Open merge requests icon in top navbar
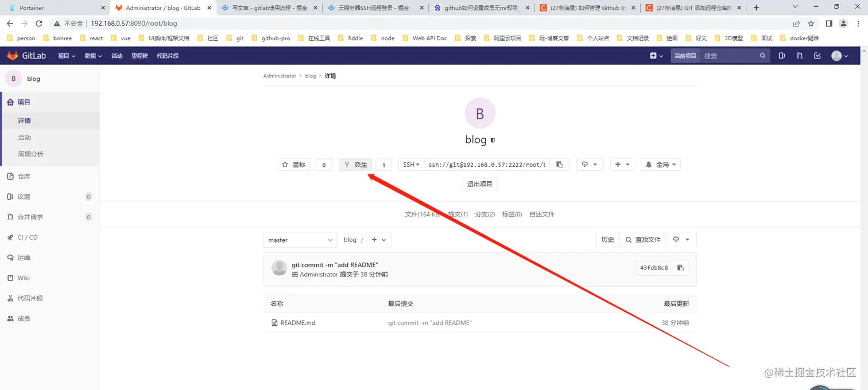This screenshot has width=868, height=390. coord(799,56)
